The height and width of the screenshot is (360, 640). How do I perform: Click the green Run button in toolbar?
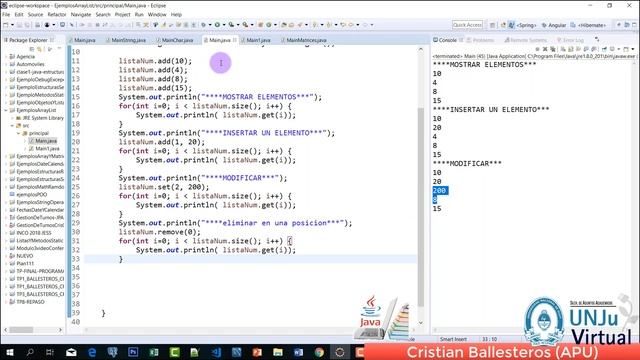coord(218,25)
